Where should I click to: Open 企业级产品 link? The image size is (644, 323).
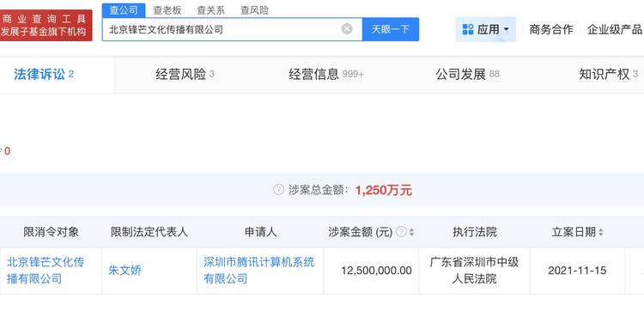615,29
